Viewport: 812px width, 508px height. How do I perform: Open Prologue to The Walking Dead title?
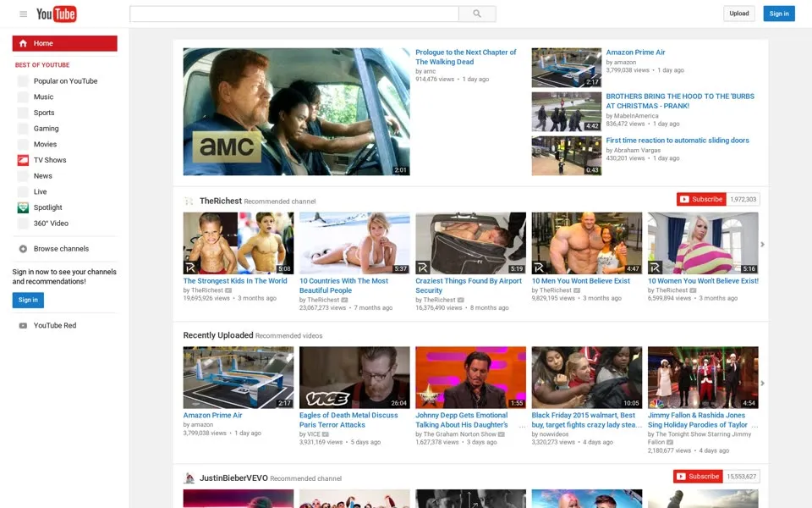point(465,57)
